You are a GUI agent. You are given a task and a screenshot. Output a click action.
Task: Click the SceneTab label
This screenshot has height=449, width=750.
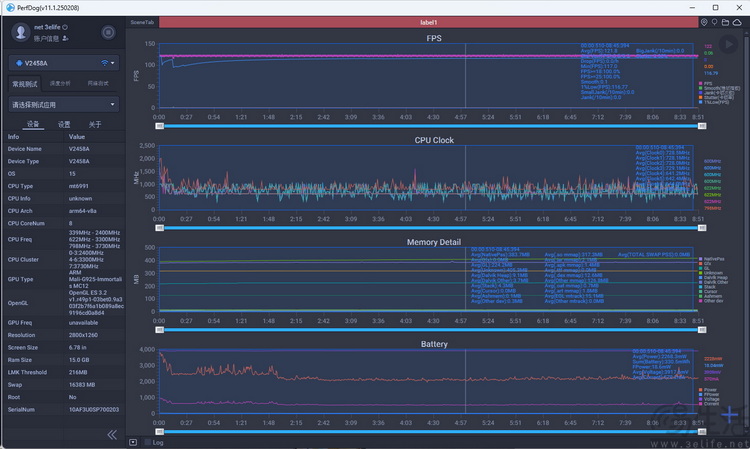point(142,22)
